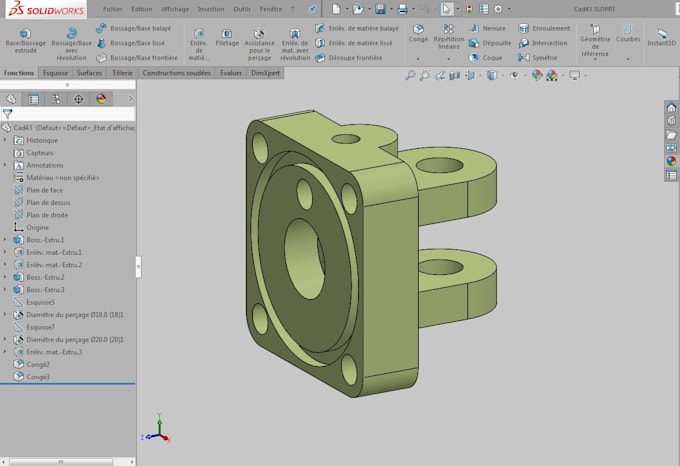Toggle Instant3D mode
Image resolution: width=680 pixels, height=466 pixels.
(x=661, y=36)
